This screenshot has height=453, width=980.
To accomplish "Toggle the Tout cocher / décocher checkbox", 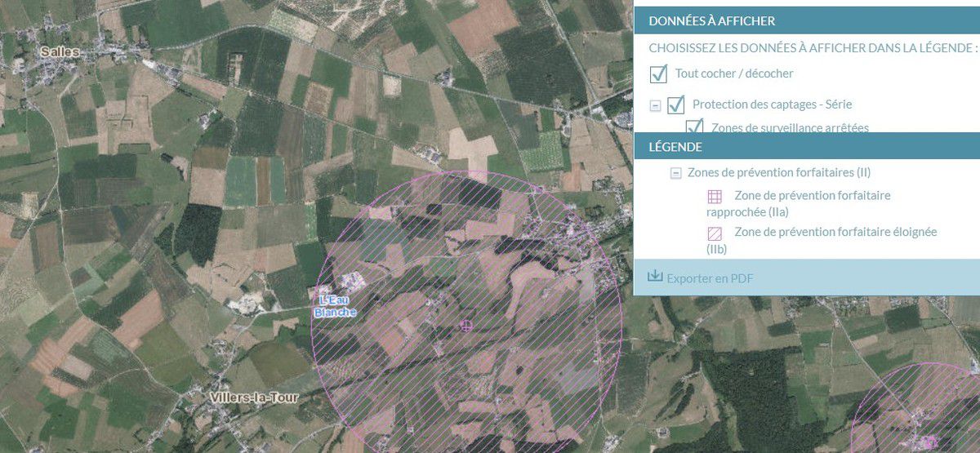I will (658, 74).
